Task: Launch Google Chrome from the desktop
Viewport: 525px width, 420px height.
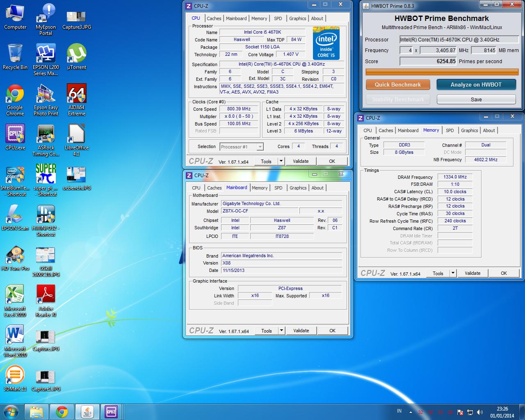Action: click(x=15, y=100)
